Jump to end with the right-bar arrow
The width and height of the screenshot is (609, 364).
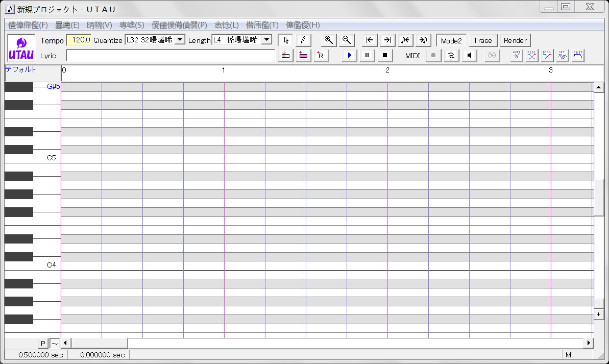tap(387, 40)
